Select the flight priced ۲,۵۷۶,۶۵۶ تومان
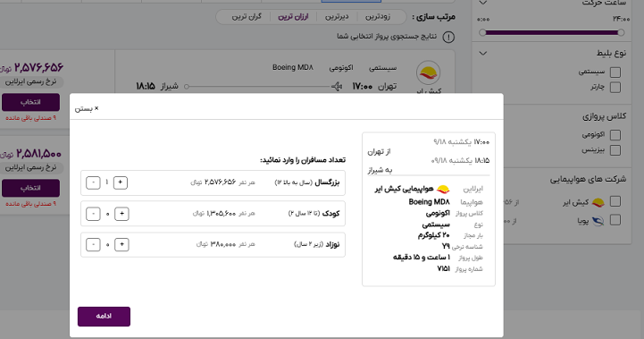644x339 pixels. (30, 102)
